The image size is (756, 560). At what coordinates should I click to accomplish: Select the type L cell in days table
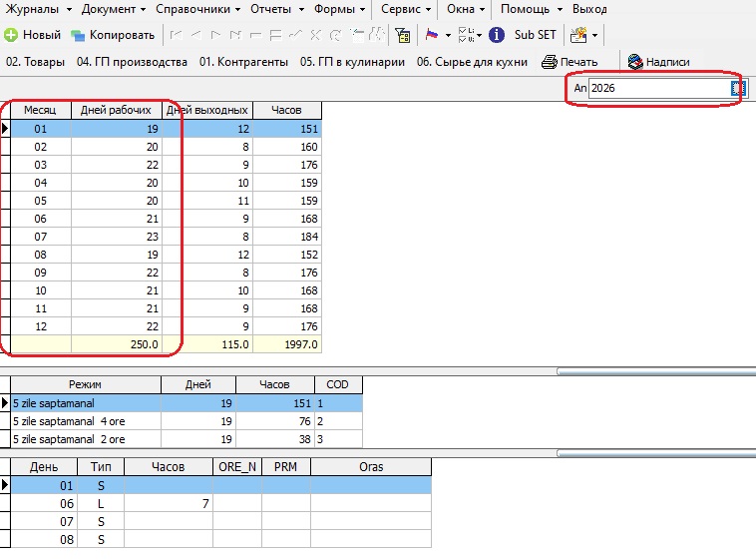101,503
